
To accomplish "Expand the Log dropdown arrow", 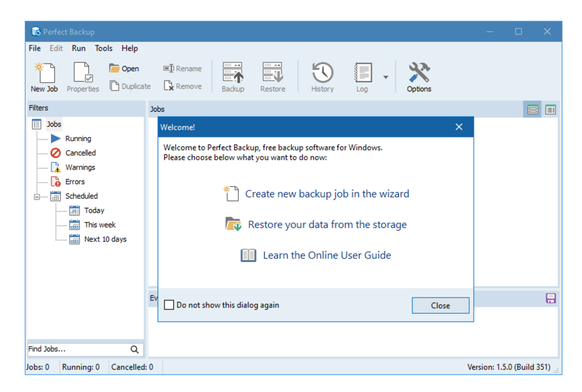I will [385, 77].
